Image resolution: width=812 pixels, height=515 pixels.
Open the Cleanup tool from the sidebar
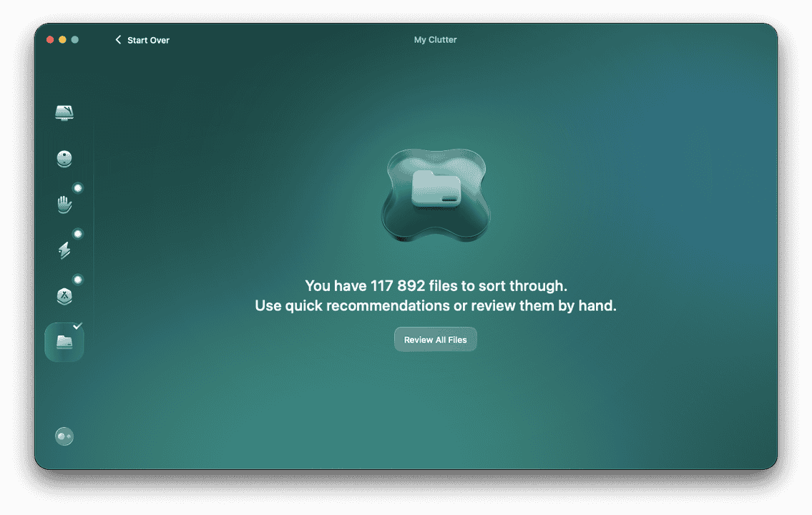point(64,158)
